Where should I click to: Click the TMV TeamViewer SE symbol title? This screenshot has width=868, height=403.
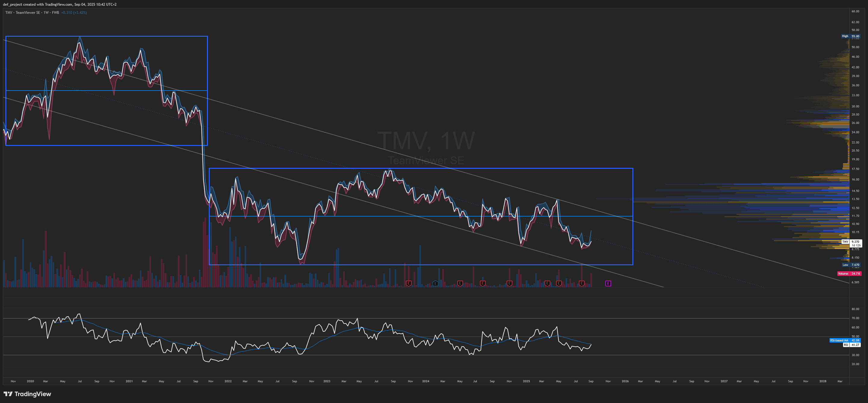[x=23, y=12]
